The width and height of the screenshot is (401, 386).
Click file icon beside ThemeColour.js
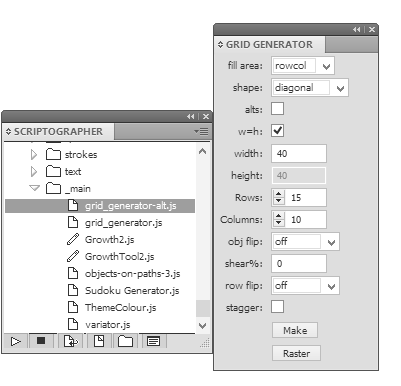(x=73, y=307)
